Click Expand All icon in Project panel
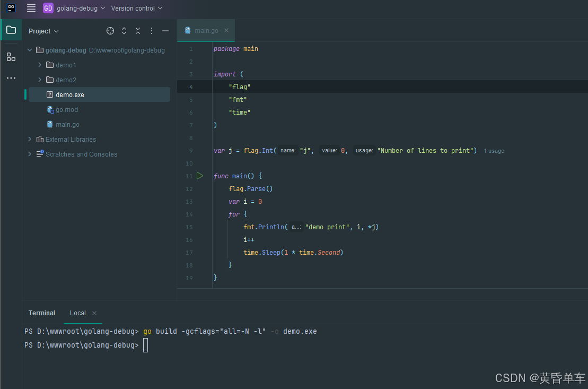Viewport: 588px width, 389px height. pyautogui.click(x=124, y=31)
